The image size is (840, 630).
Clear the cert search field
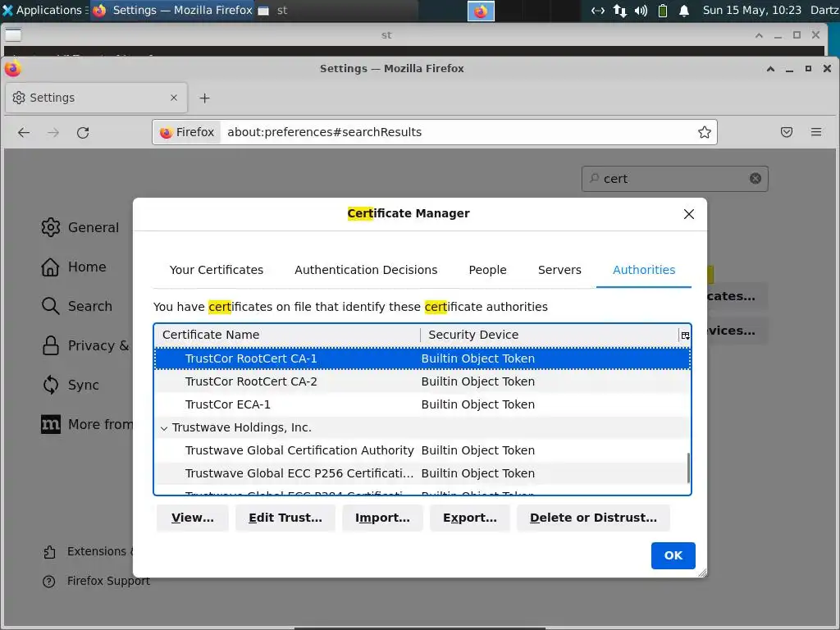[755, 178]
